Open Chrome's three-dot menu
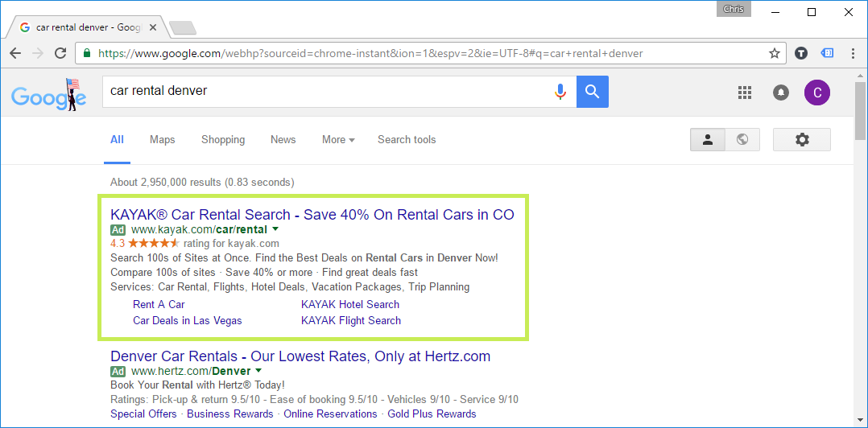868x428 pixels. coord(853,54)
